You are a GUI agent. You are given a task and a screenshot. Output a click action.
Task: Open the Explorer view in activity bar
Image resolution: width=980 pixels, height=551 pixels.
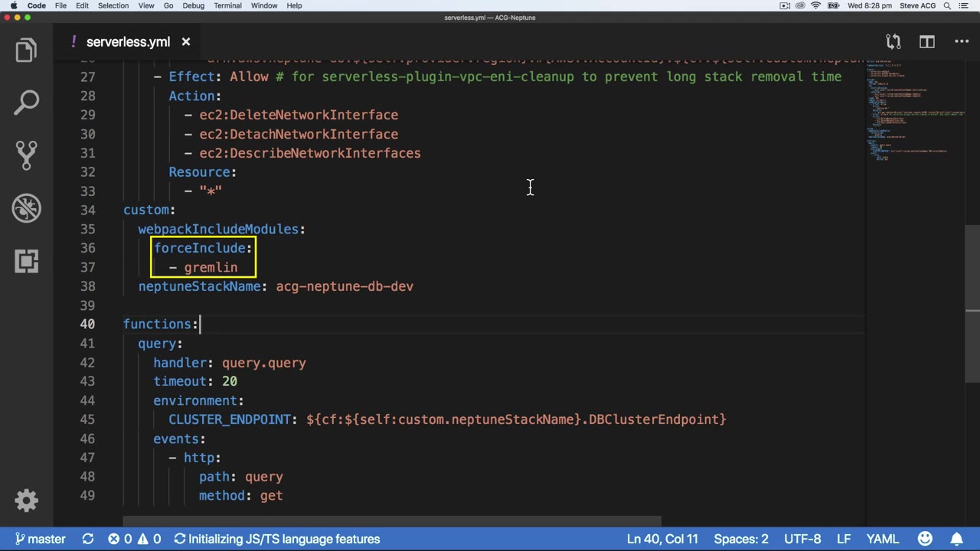point(26,51)
